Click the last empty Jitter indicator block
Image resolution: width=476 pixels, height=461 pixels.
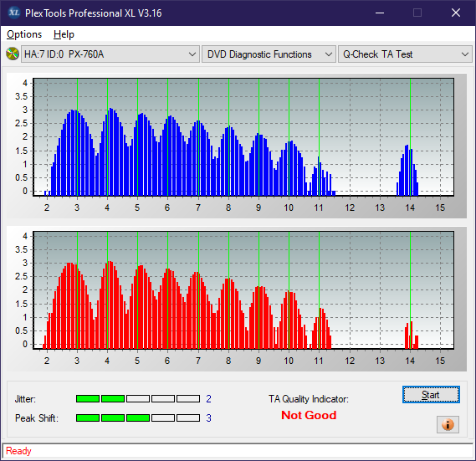click(188, 398)
